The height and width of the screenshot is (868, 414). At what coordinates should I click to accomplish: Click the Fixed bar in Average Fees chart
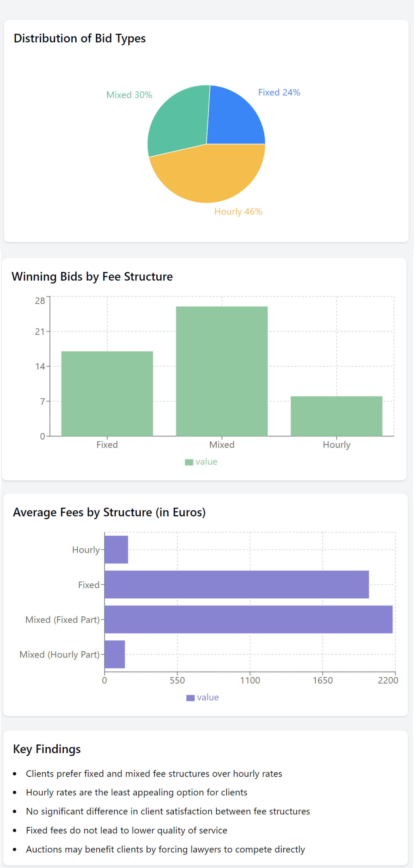(236, 585)
